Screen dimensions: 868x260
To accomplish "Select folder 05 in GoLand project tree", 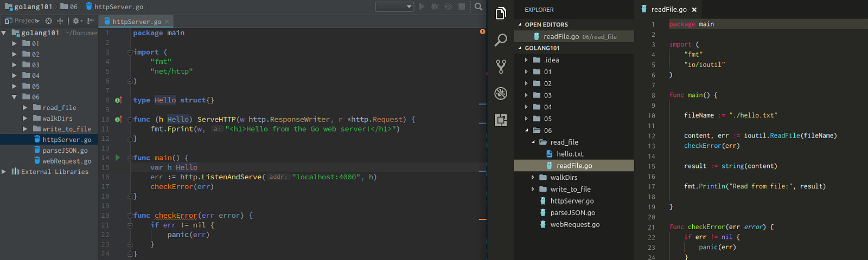I will pos(35,86).
